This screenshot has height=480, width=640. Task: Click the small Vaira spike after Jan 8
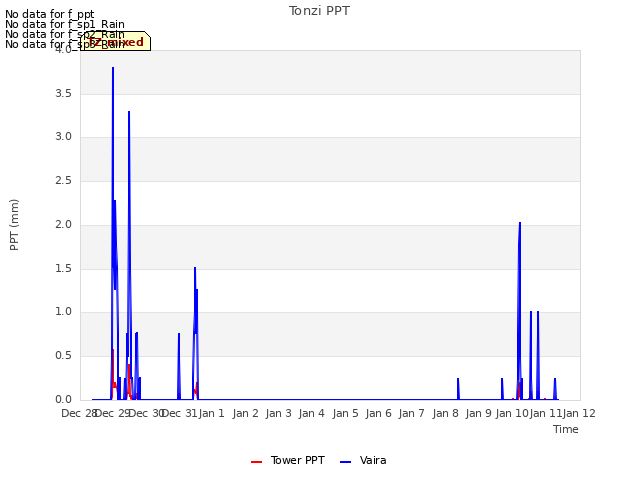click(x=458, y=388)
